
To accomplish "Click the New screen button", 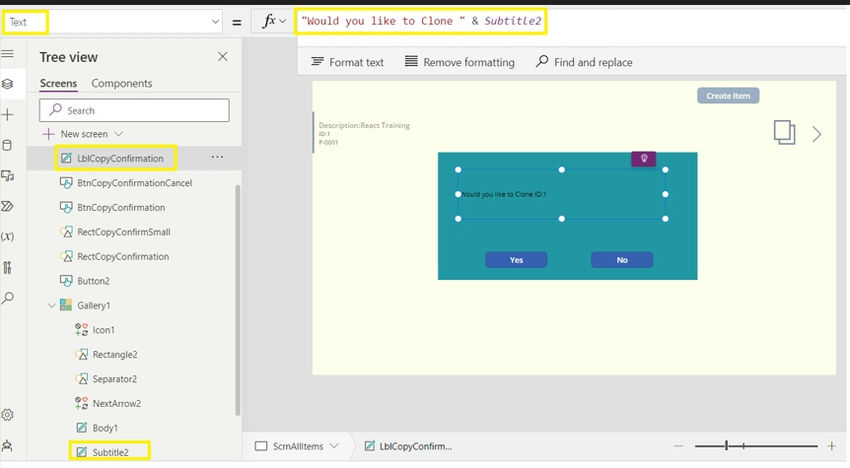I will click(75, 134).
